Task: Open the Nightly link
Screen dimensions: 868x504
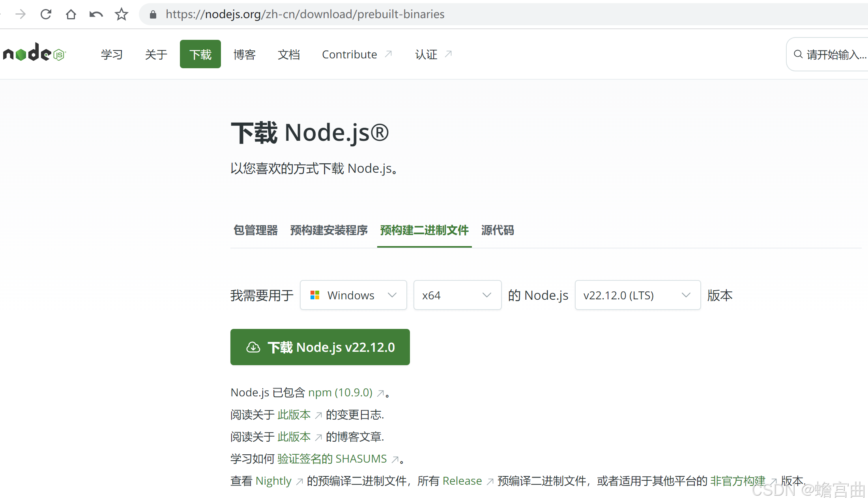Action: [273, 481]
